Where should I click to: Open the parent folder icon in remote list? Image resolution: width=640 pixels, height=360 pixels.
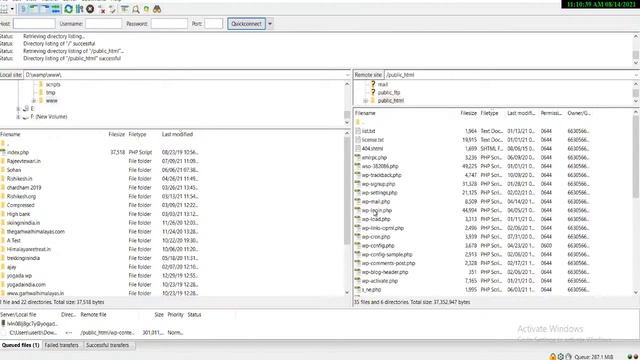358,122
